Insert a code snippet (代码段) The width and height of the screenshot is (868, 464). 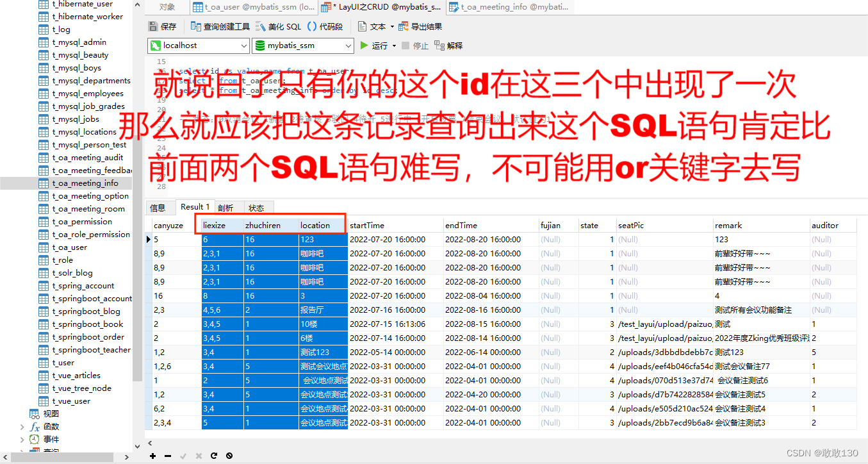[325, 26]
